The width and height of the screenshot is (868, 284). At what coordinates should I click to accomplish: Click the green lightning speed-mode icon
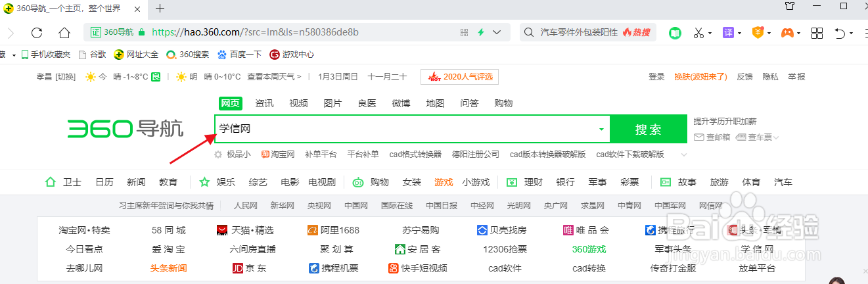pyautogui.click(x=481, y=32)
